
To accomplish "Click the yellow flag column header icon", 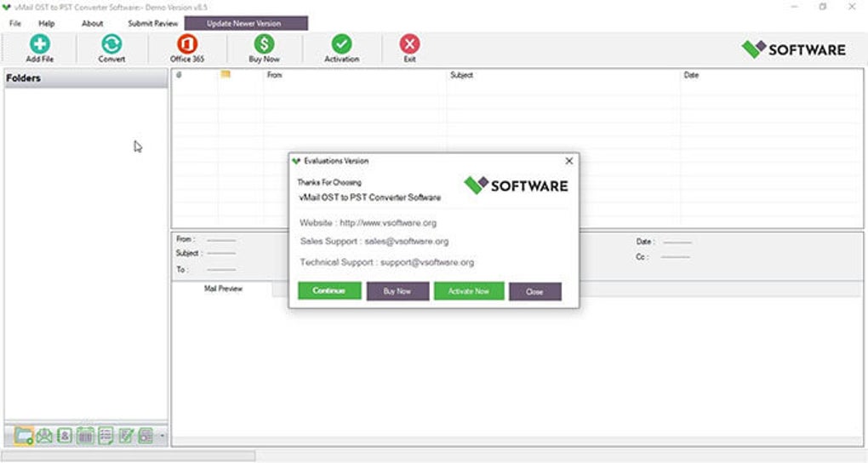I will point(226,74).
